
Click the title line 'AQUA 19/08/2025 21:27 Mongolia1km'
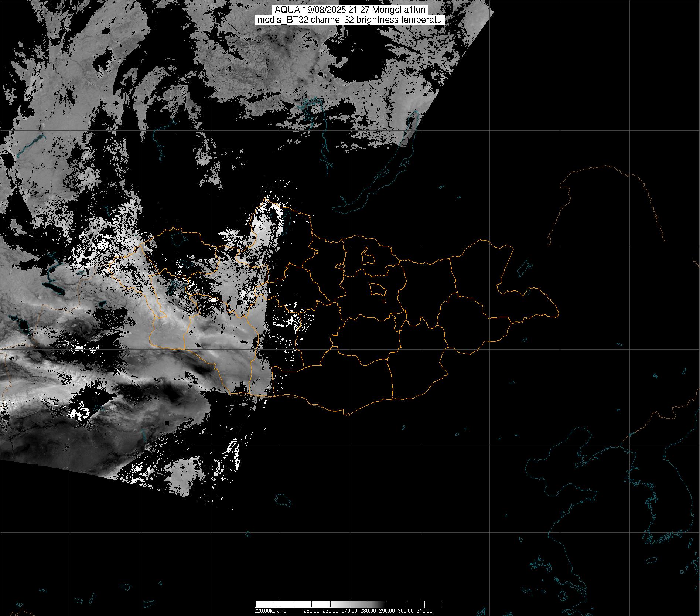[350, 10]
